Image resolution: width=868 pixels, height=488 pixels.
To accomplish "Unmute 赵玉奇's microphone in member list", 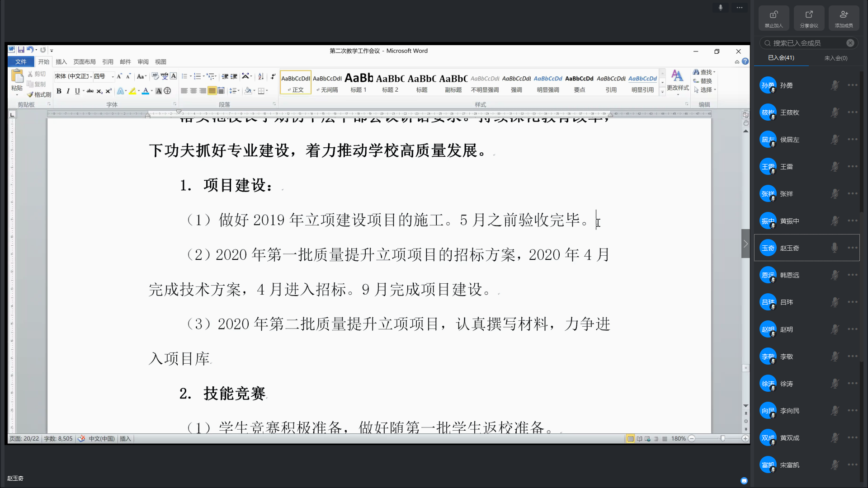I will (x=835, y=248).
